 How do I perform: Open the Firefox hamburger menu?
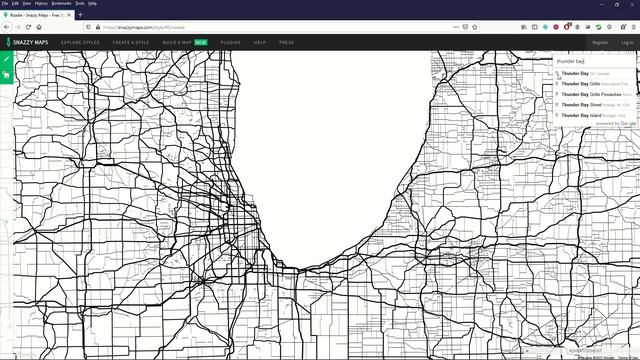pos(633,27)
